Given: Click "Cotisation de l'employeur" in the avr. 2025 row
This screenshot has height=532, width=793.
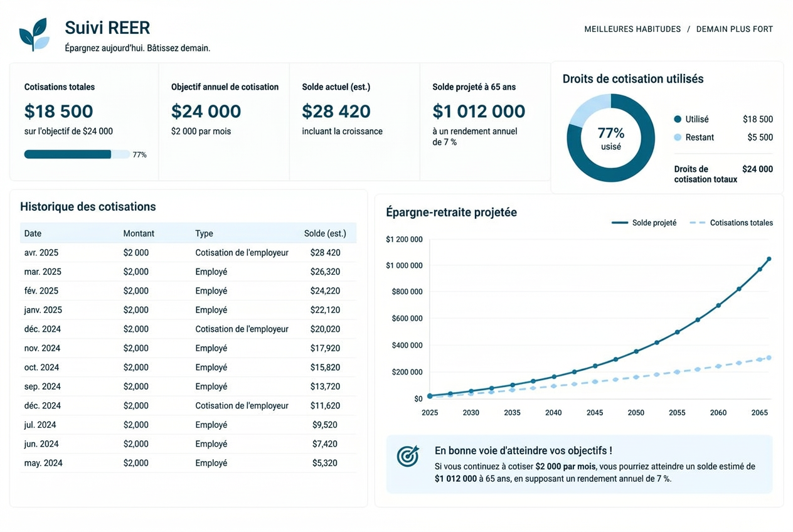Looking at the screenshot, I should pos(242,253).
